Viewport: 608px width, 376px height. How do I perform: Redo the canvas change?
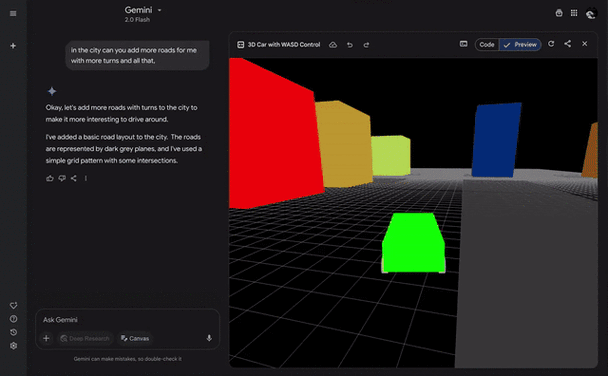pos(366,45)
